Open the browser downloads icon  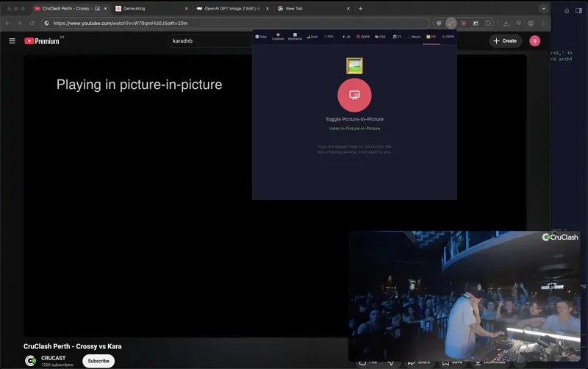pos(506,24)
